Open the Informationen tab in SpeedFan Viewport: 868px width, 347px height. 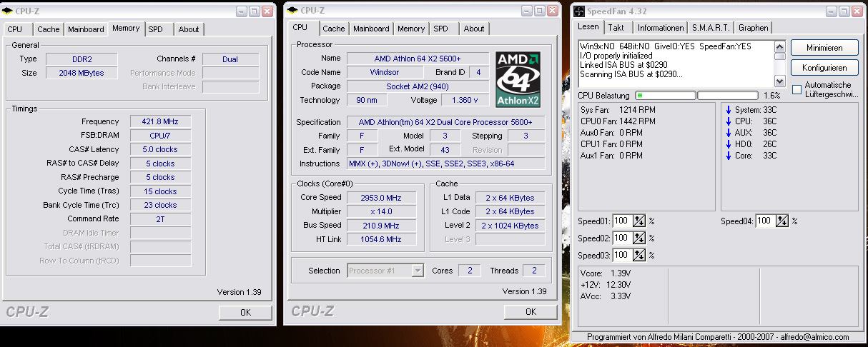661,28
